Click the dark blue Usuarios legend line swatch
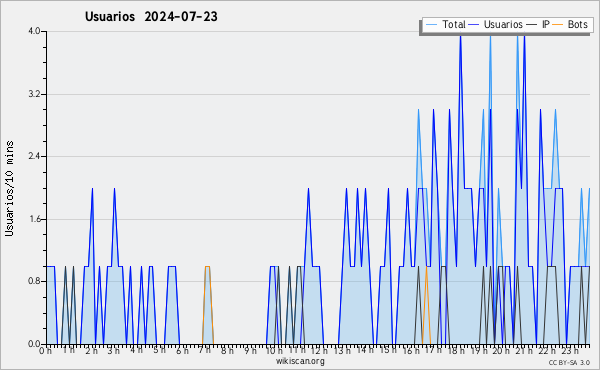This screenshot has width=600, height=370. [474, 25]
